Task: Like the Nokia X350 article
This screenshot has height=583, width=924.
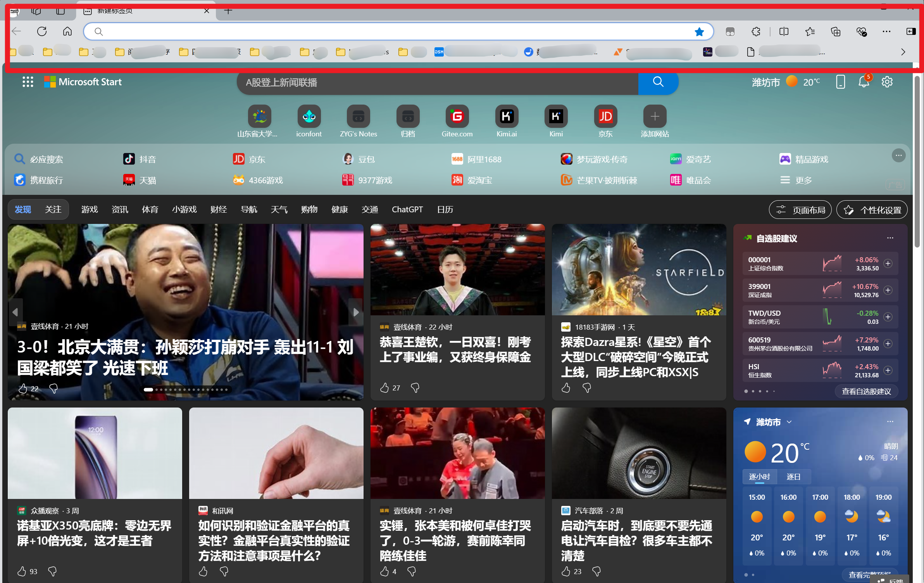Action: tap(22, 571)
